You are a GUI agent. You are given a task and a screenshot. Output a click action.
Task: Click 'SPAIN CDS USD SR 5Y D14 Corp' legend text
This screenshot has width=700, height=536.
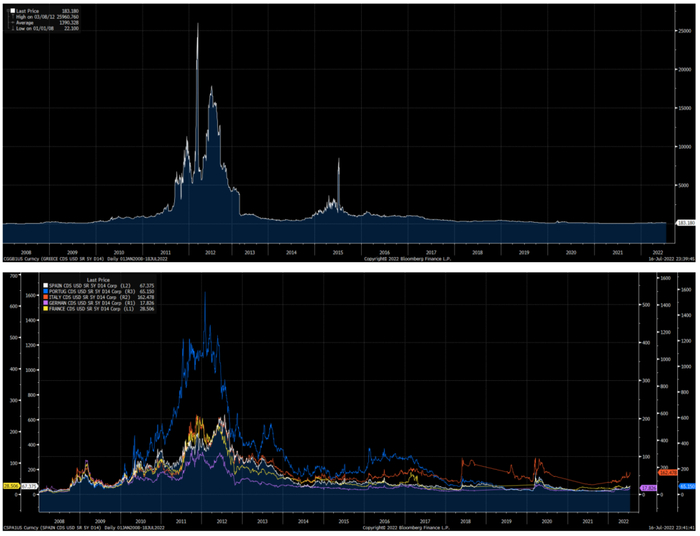coord(83,286)
